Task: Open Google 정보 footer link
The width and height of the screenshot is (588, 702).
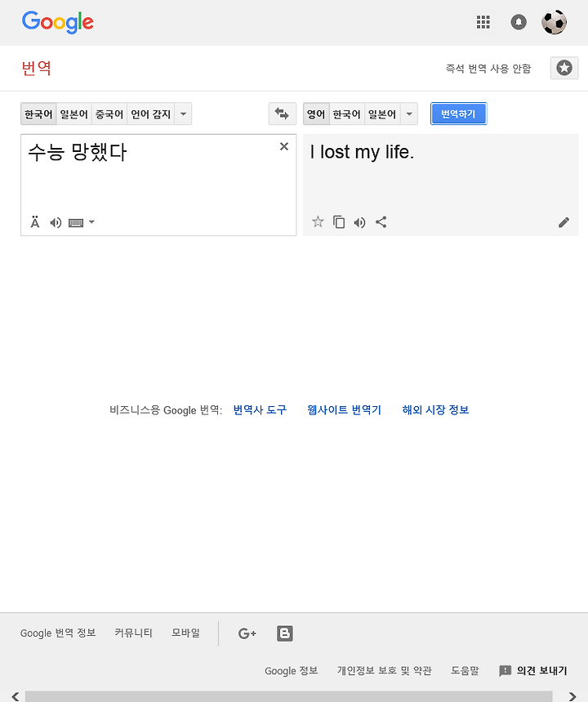Action: click(x=291, y=671)
